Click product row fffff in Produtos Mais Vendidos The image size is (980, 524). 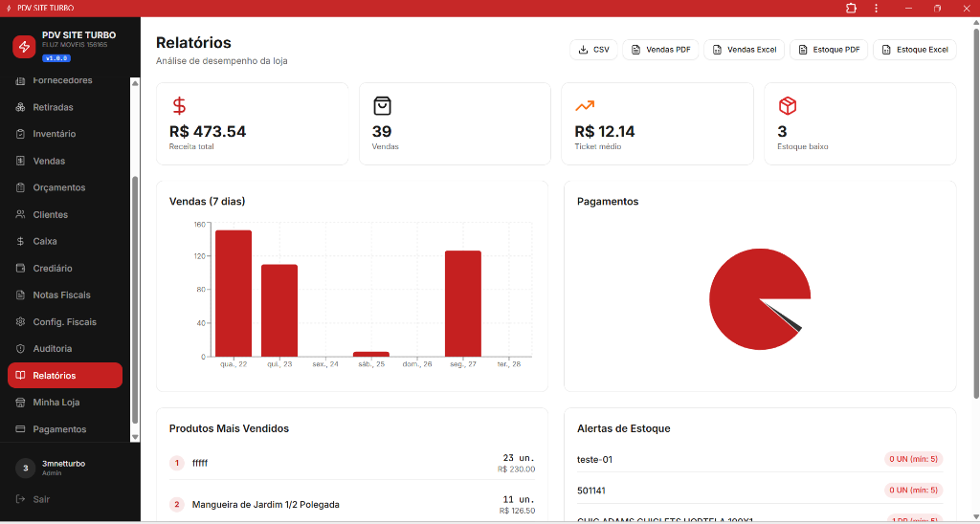pyautogui.click(x=352, y=464)
